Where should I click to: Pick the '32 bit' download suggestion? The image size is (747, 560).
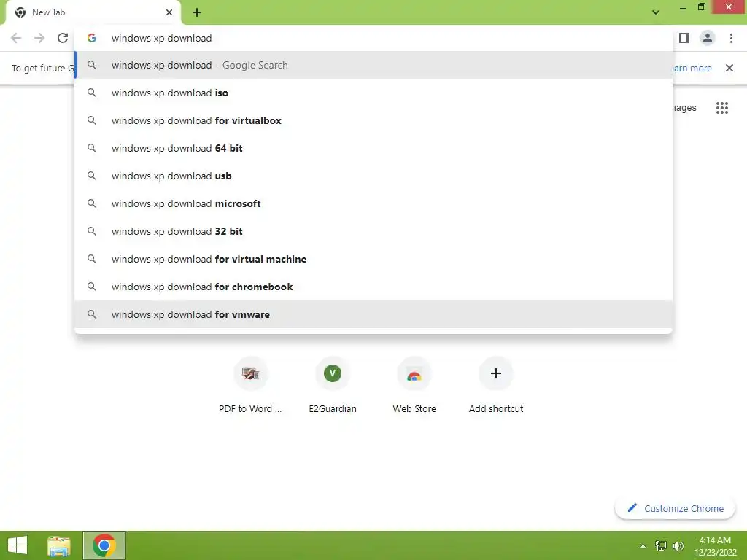(x=373, y=231)
